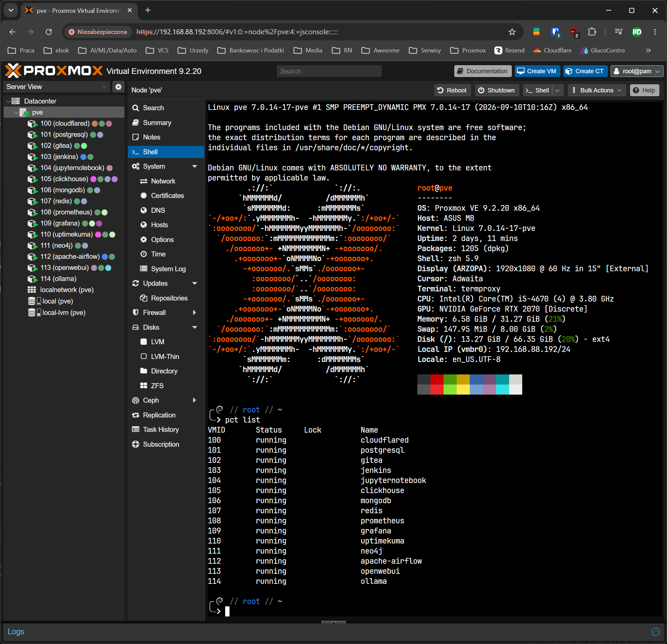The height and width of the screenshot is (644, 667).
Task: Click Create VM button
Action: pyautogui.click(x=537, y=71)
